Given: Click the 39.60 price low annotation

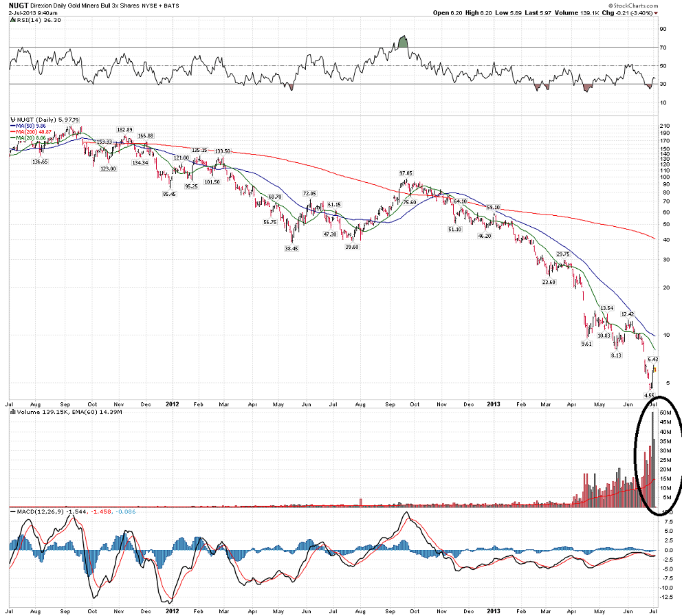Looking at the screenshot, I should click(x=352, y=247).
